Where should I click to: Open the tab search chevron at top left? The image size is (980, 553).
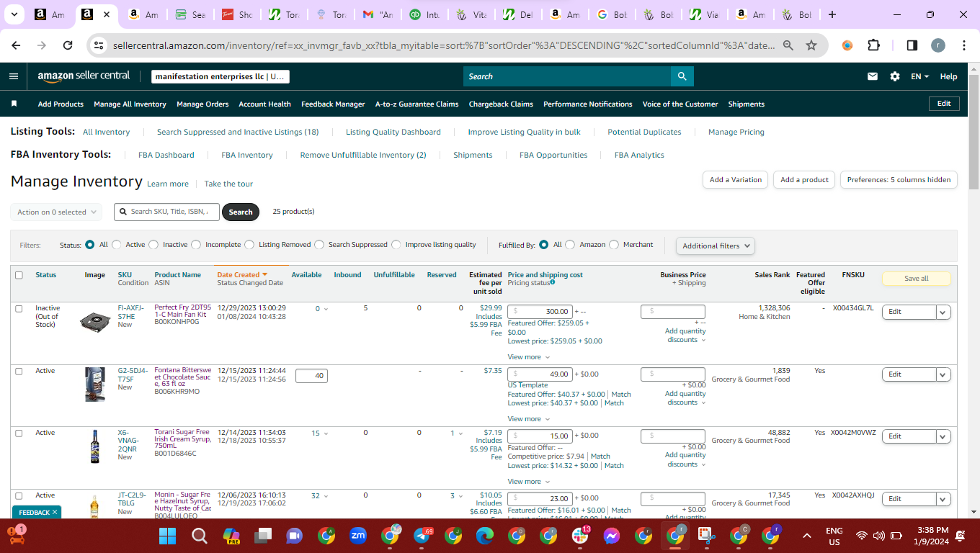coord(15,14)
